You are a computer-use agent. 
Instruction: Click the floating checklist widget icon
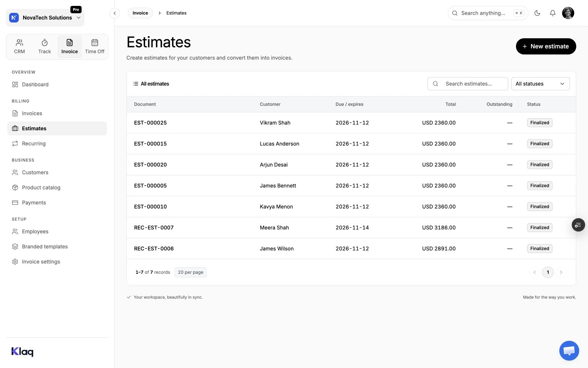(578, 225)
